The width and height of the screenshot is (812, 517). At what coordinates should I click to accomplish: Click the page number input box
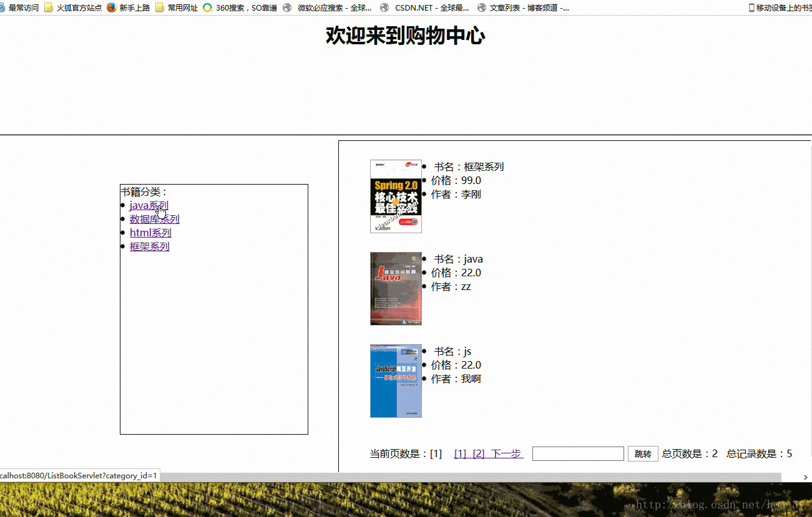click(x=577, y=453)
